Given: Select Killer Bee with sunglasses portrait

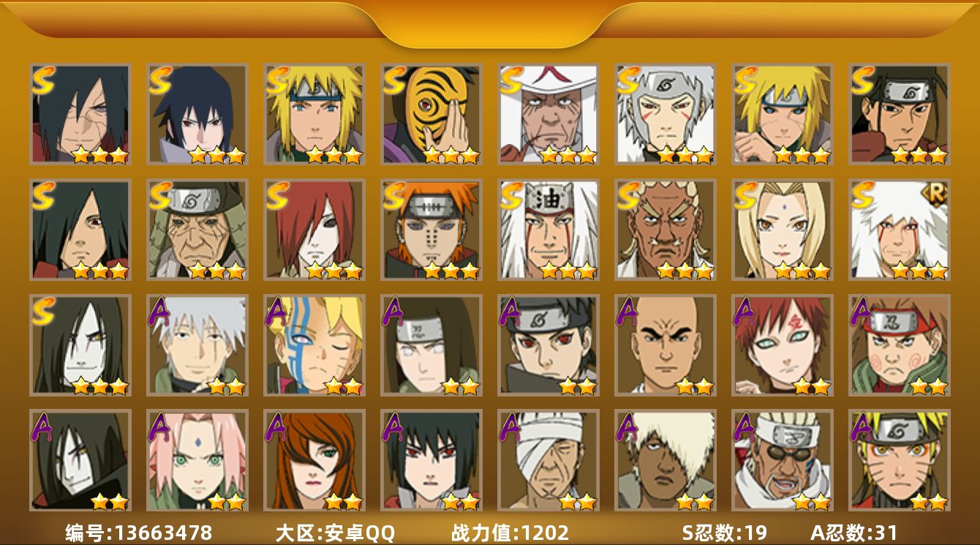Looking at the screenshot, I should tap(783, 460).
